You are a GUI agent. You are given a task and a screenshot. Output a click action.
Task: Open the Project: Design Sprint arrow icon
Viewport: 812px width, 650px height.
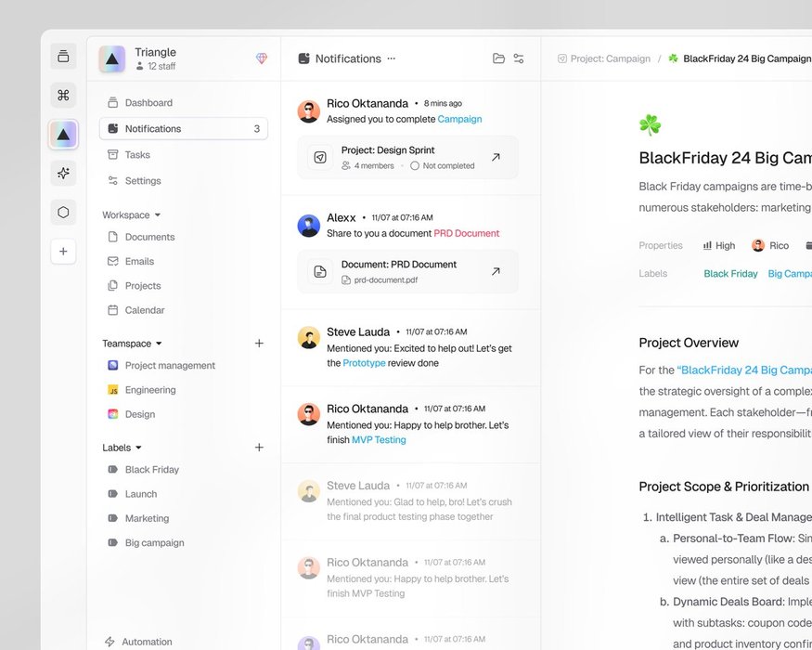coord(496,157)
